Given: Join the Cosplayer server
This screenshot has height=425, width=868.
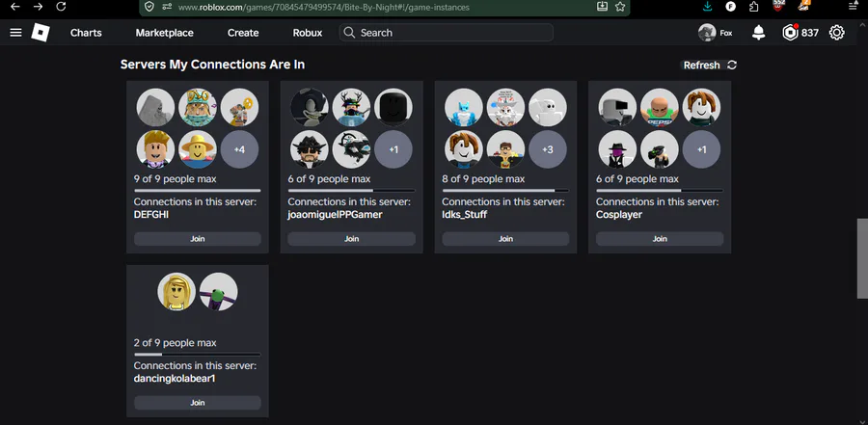Looking at the screenshot, I should (x=660, y=239).
